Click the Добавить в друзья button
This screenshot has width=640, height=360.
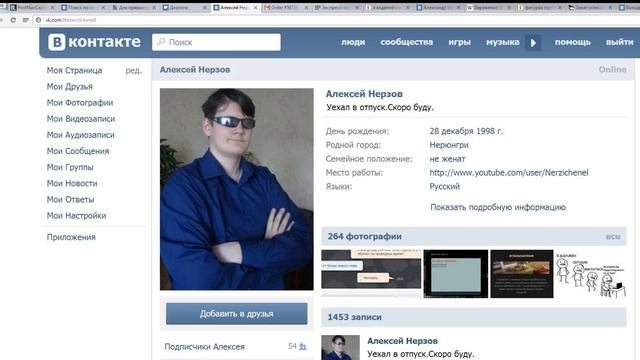pyautogui.click(x=237, y=313)
